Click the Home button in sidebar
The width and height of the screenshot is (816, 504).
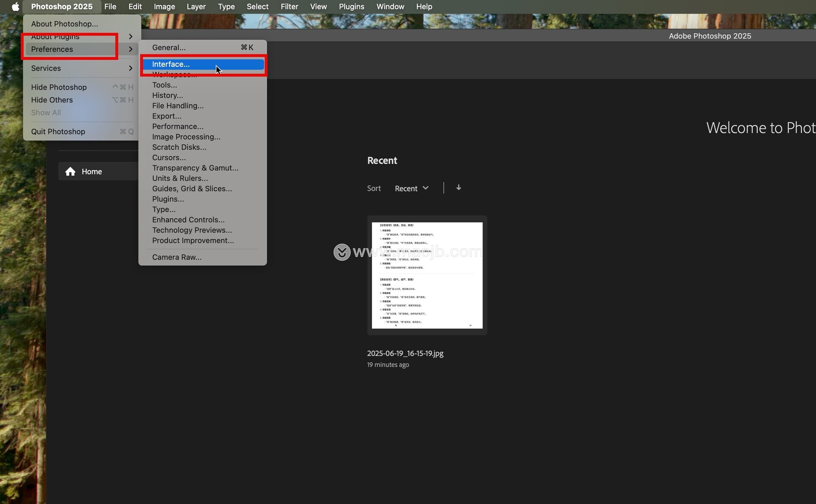(x=98, y=171)
